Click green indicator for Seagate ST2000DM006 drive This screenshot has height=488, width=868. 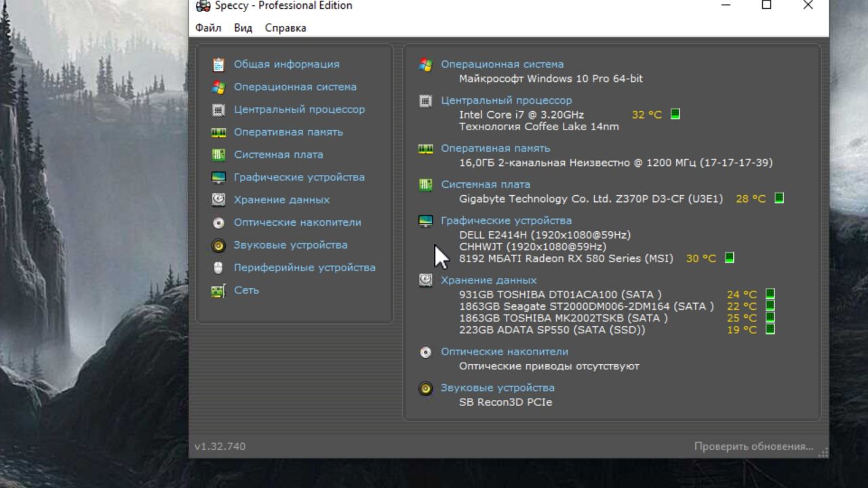tap(770, 306)
